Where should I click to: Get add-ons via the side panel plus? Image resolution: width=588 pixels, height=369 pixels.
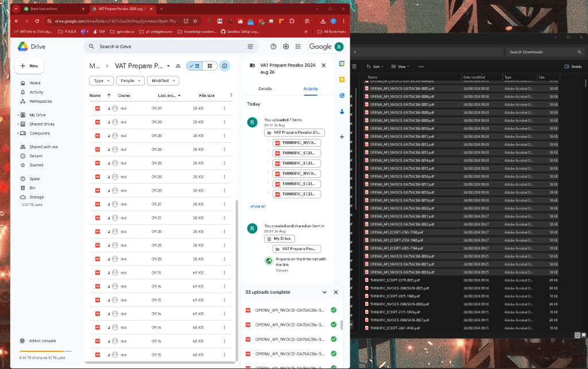click(x=342, y=137)
